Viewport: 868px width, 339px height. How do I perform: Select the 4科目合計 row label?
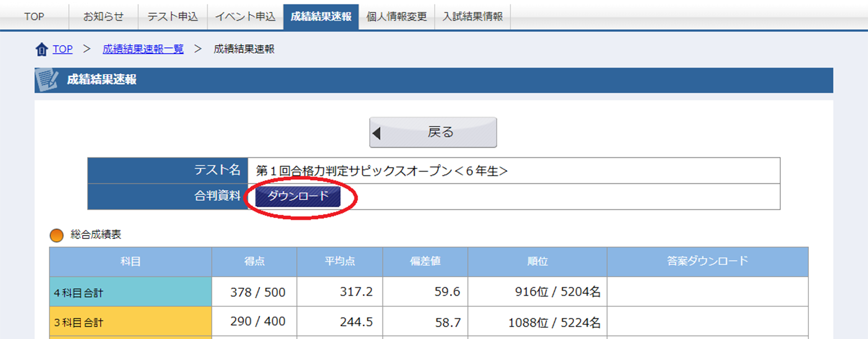(x=131, y=292)
